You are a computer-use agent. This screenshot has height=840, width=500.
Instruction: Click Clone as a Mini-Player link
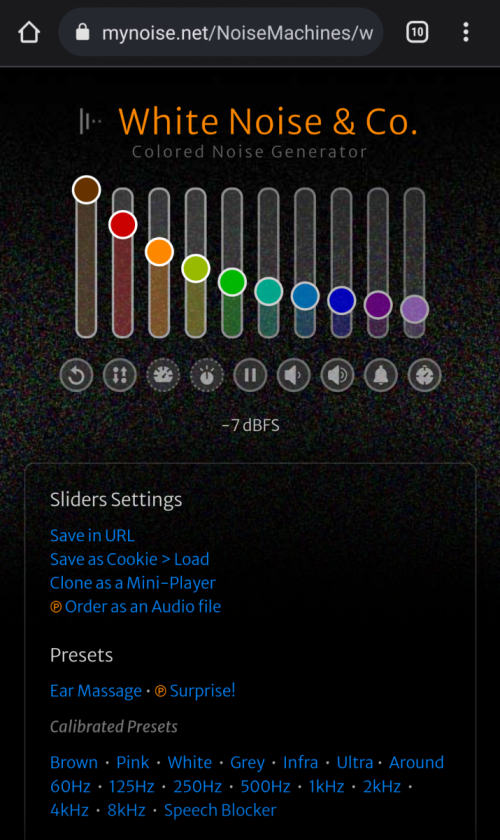(133, 583)
